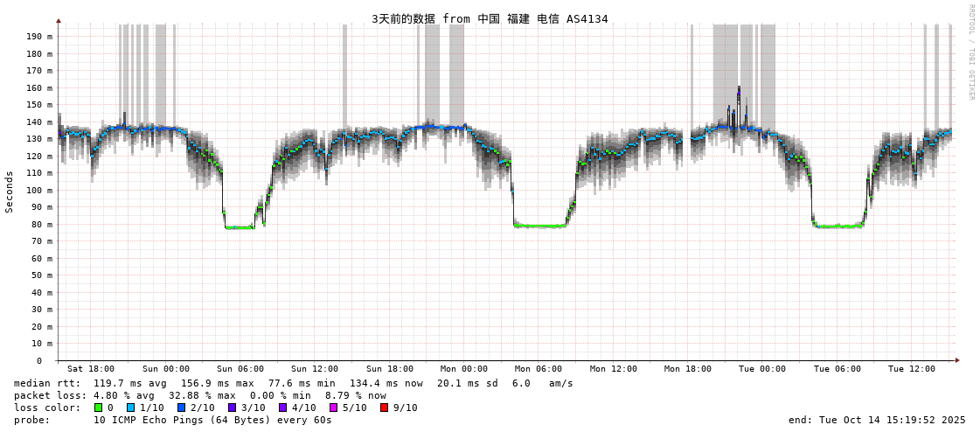This screenshot has width=980, height=432.
Task: Click the vertical Seconds axis label
Action: 10,192
